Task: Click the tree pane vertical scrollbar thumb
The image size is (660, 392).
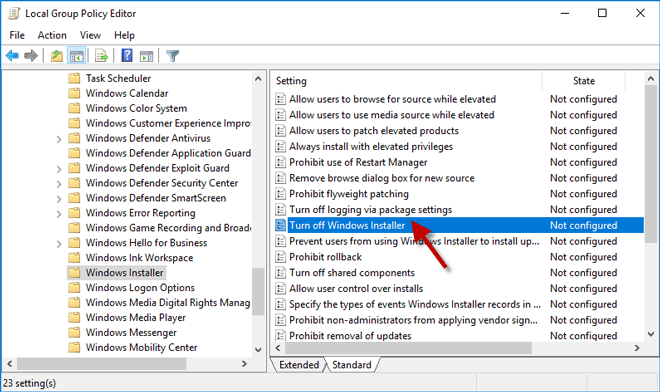Action: 258,291
